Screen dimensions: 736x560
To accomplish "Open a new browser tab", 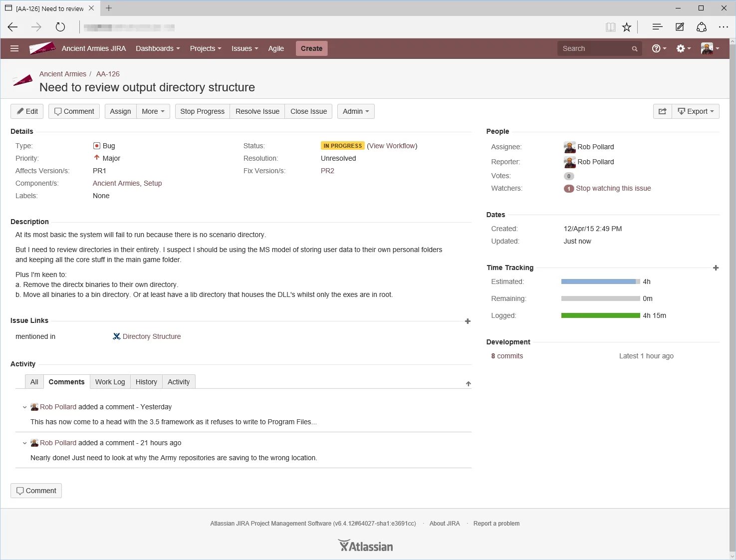I will (x=109, y=8).
